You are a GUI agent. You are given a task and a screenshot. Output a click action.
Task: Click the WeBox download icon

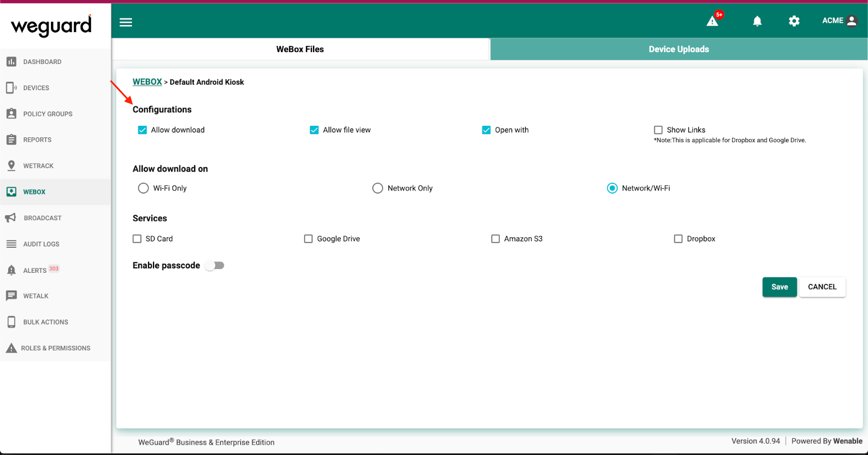[11, 192]
